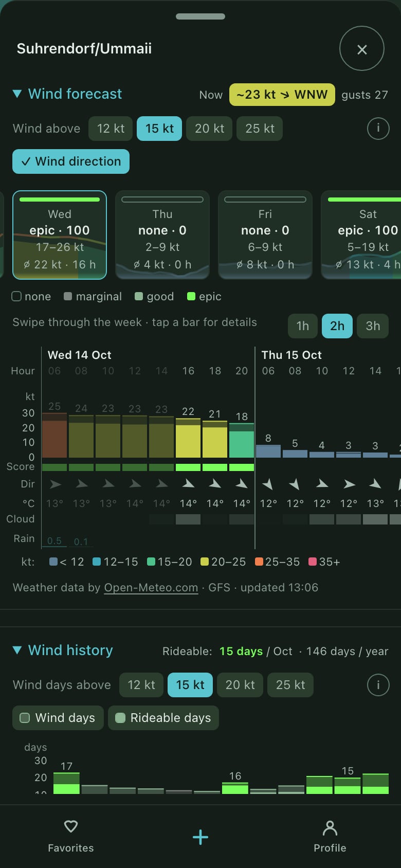Image resolution: width=401 pixels, height=868 pixels.
Task: Open the Open-Meteo.com link
Action: 151,588
